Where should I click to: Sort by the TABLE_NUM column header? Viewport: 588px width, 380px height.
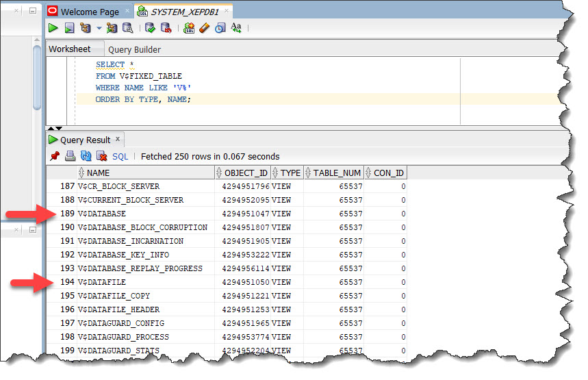334,173
